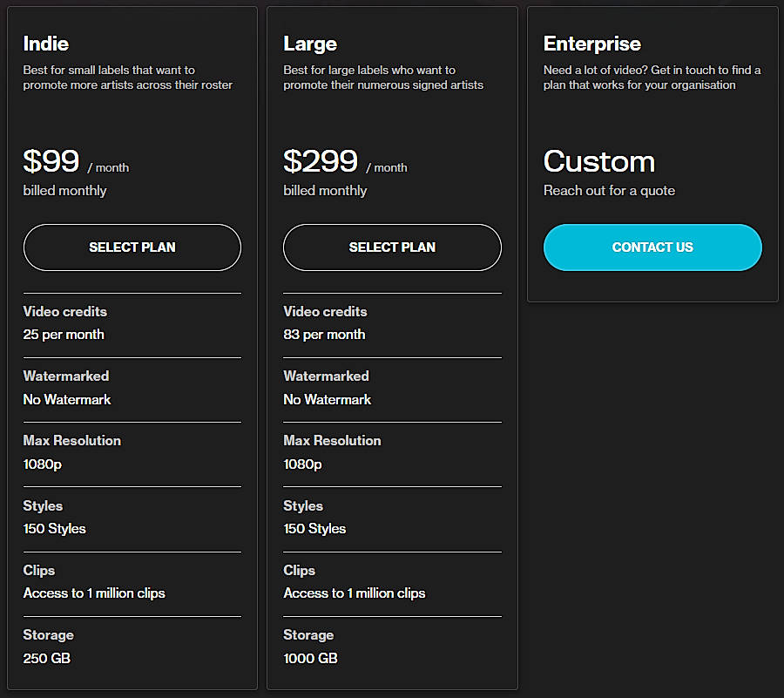Click 'Max Resolution' label in Large plan
The image size is (784, 698).
point(332,441)
